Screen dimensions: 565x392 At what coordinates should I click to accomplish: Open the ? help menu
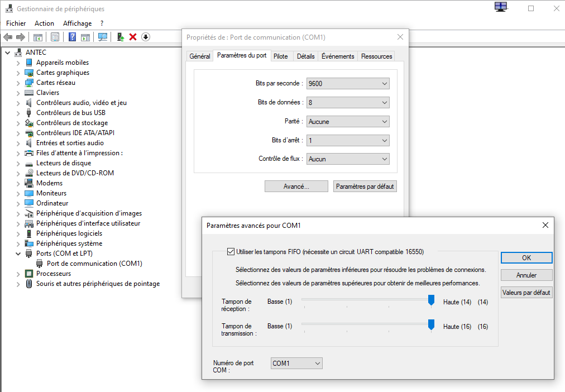point(102,23)
